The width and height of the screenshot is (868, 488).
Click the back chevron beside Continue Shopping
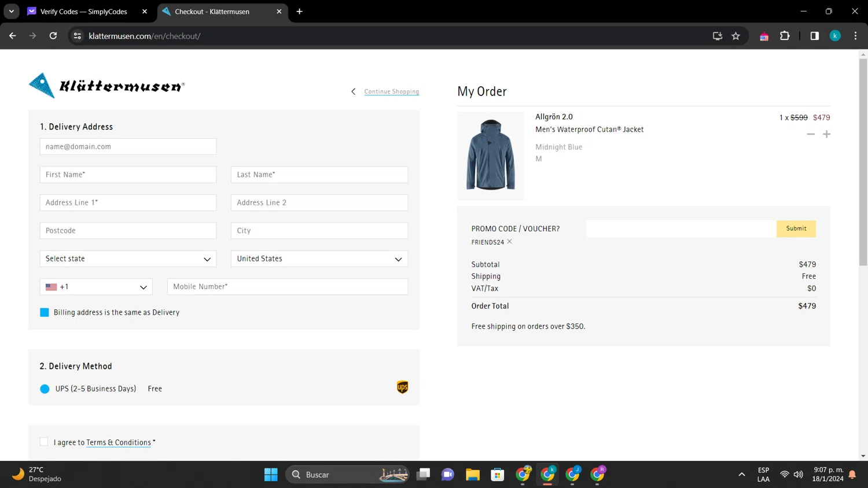coord(353,91)
